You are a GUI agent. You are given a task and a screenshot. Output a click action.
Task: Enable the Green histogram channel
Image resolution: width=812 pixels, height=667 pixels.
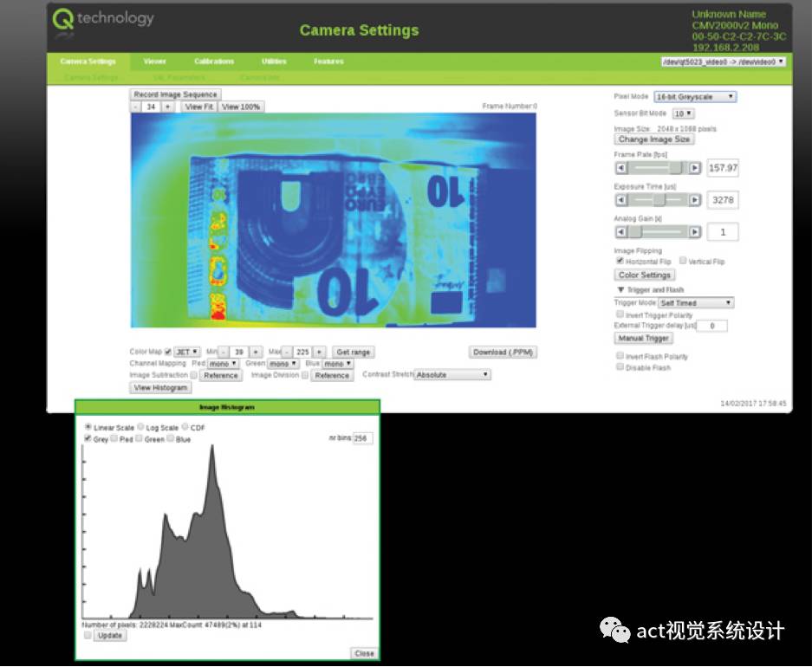tap(139, 438)
